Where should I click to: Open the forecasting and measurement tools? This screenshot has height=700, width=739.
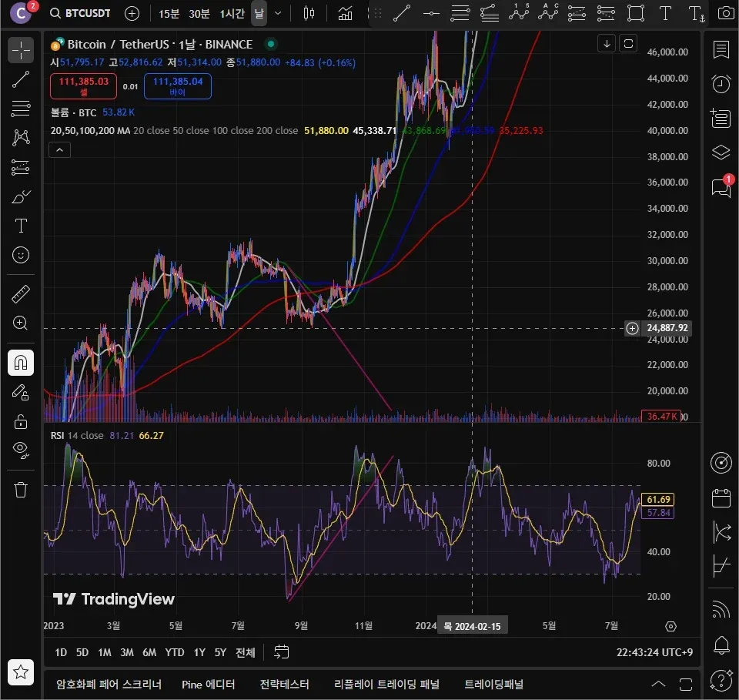[21, 167]
